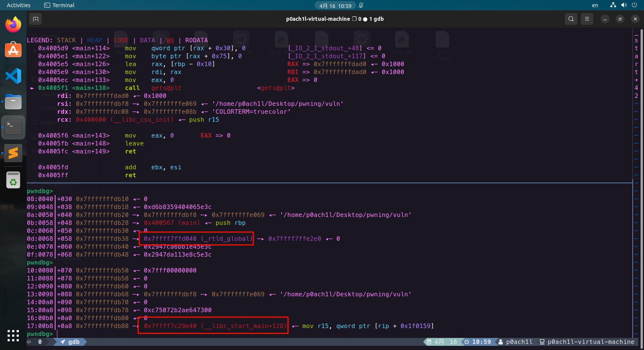This screenshot has height=350, width=644.
Task: Open the Terminal app menu in top bar
Action: click(59, 5)
